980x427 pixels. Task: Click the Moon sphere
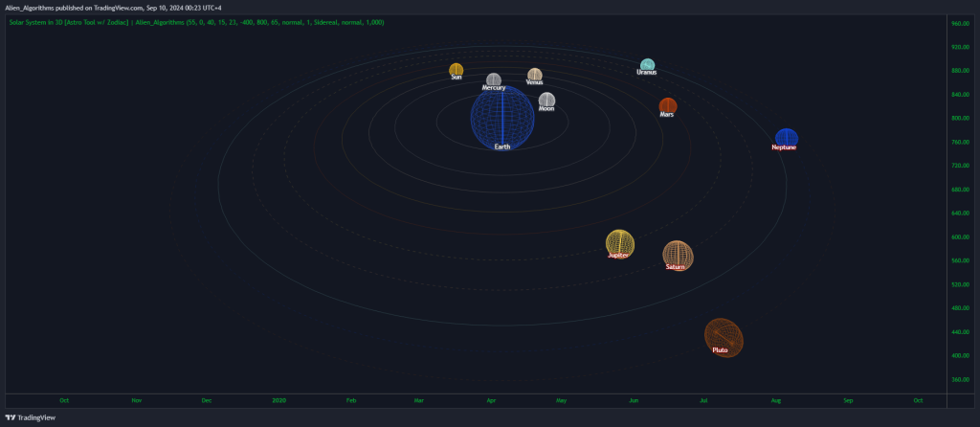point(546,100)
